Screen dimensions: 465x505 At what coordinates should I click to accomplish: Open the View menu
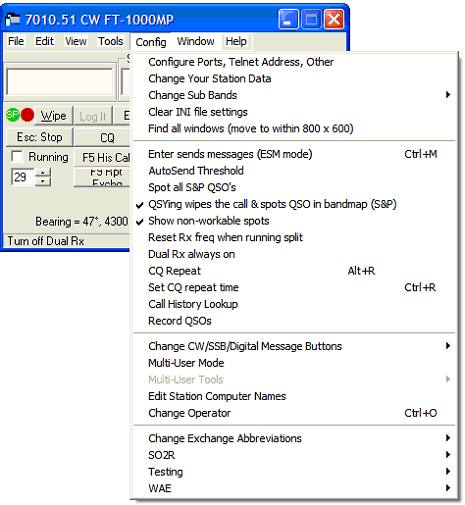(x=76, y=41)
